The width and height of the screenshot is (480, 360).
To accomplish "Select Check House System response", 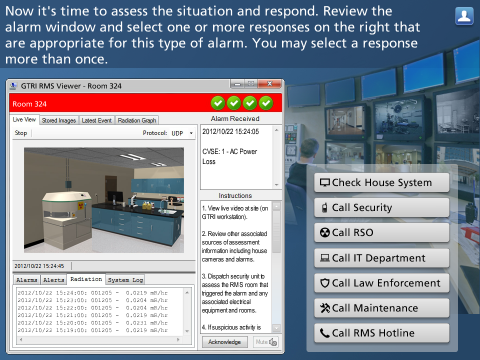I will click(x=382, y=182).
